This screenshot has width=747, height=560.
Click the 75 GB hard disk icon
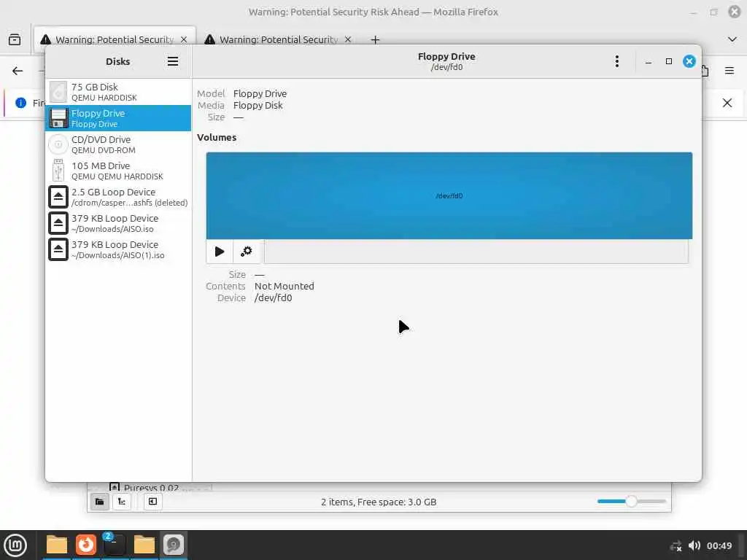click(x=58, y=92)
